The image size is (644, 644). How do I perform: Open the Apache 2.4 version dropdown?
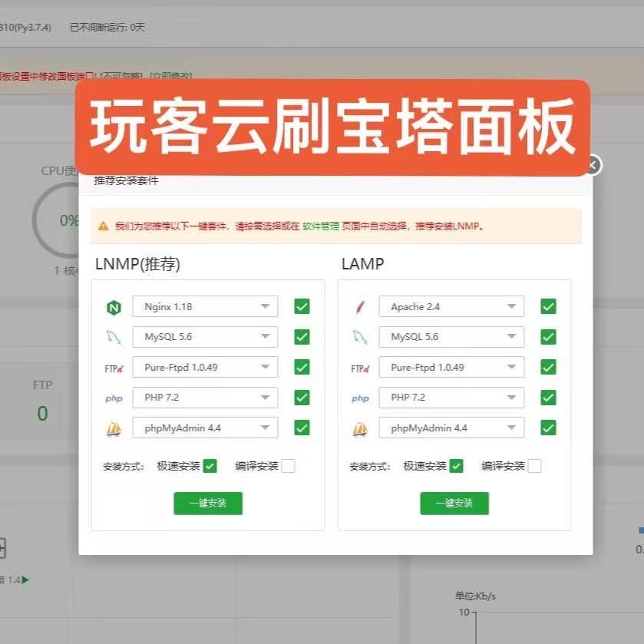[451, 306]
